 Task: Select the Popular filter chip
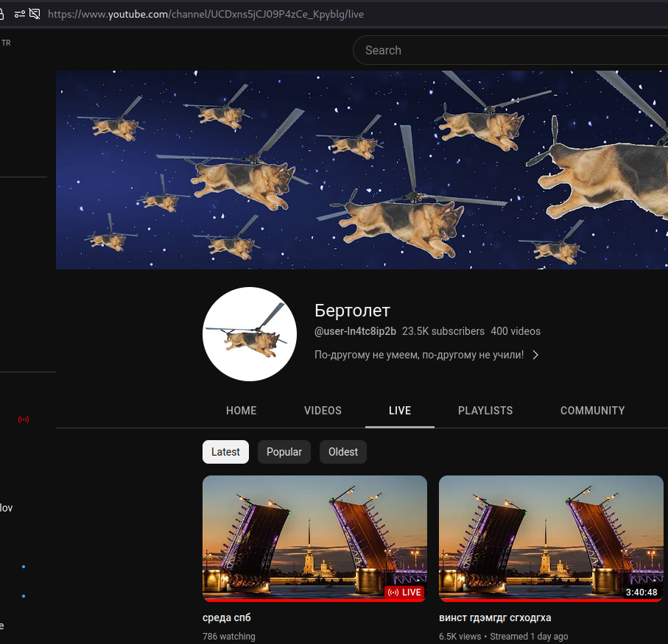pos(284,451)
